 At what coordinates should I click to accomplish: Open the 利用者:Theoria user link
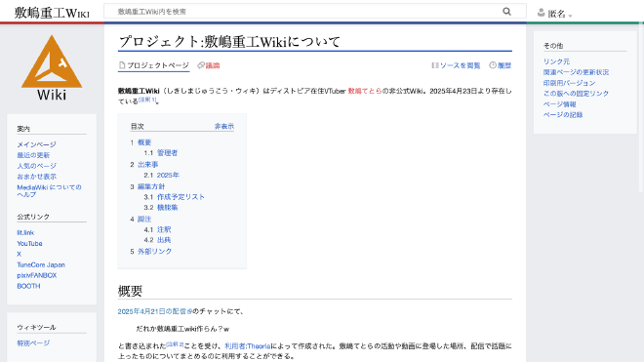[x=248, y=346]
